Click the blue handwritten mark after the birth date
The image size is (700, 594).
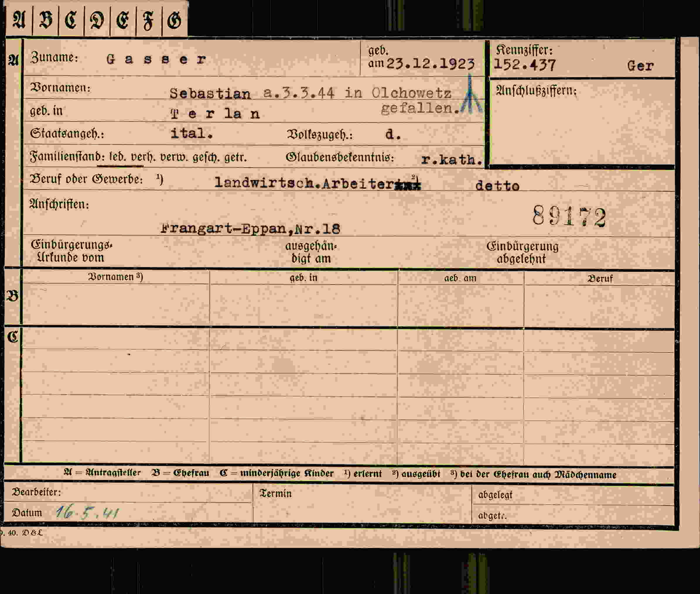tap(471, 94)
